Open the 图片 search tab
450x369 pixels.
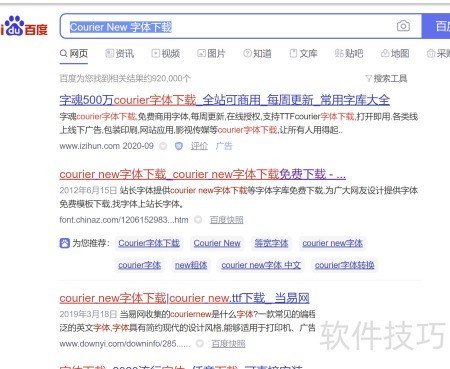211,54
